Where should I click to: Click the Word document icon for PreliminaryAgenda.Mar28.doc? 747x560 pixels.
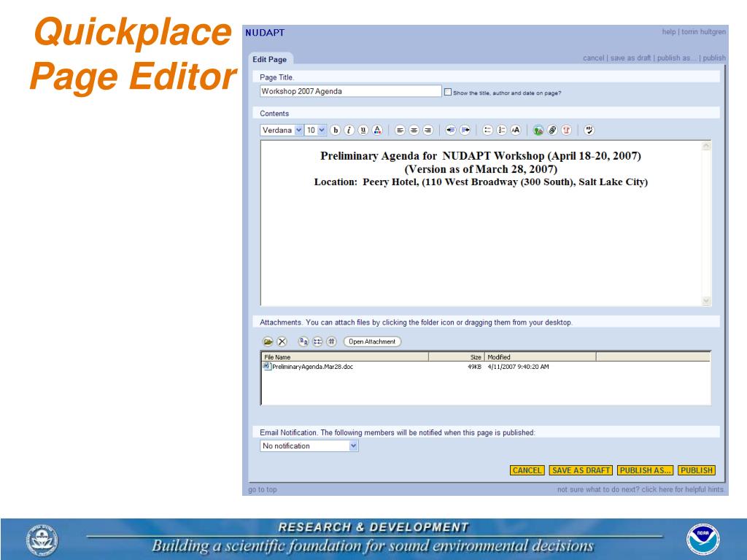[x=267, y=366]
